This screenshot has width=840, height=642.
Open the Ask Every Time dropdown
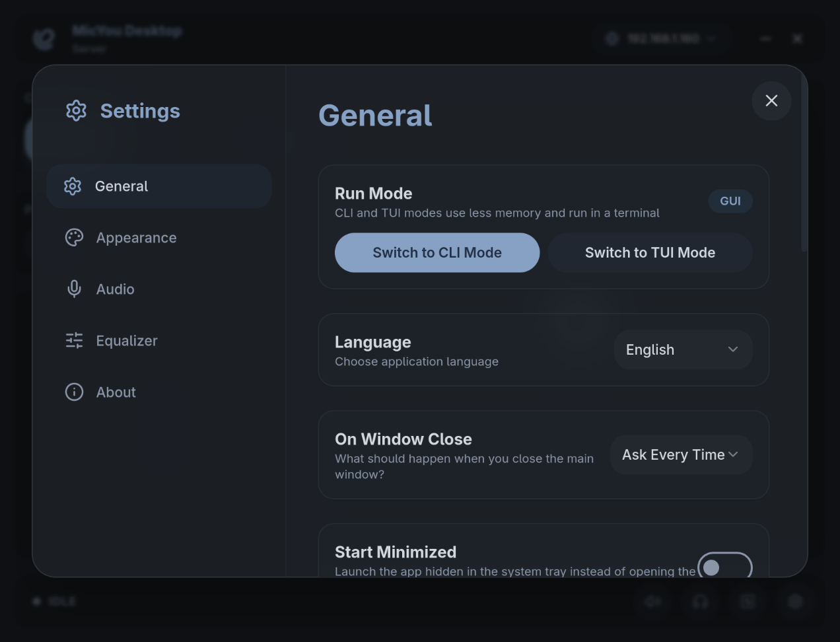681,454
